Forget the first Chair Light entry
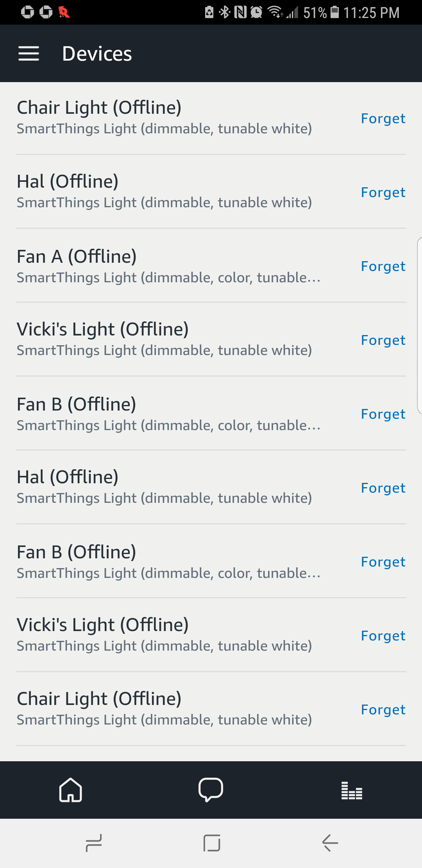 (x=383, y=118)
